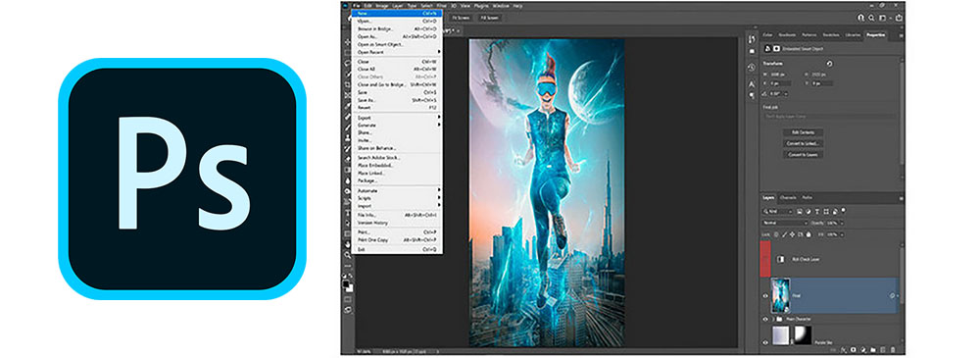Viewport: 980px width, 358px height.
Task: Click the Convert to Layers button
Action: coord(804,155)
